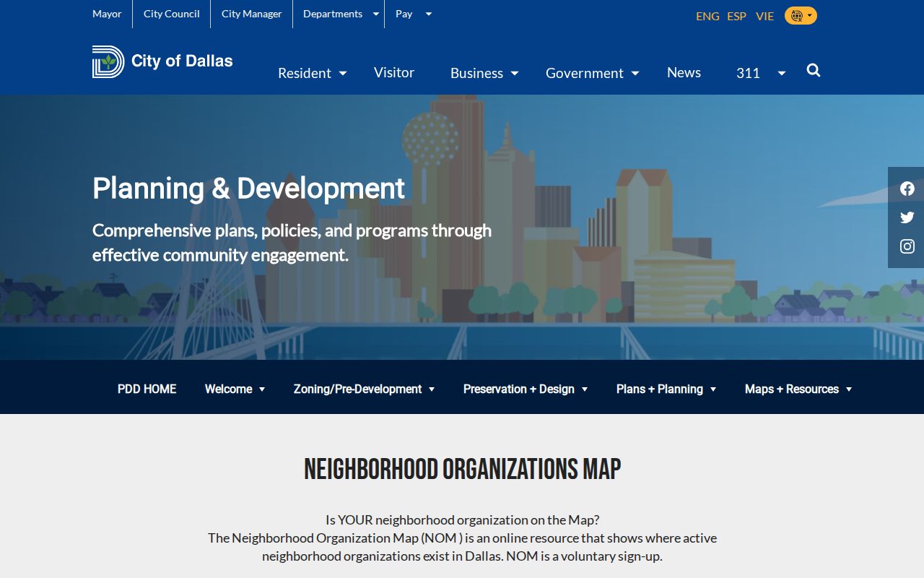
Task: Expand the Government menu
Action: coord(593,73)
